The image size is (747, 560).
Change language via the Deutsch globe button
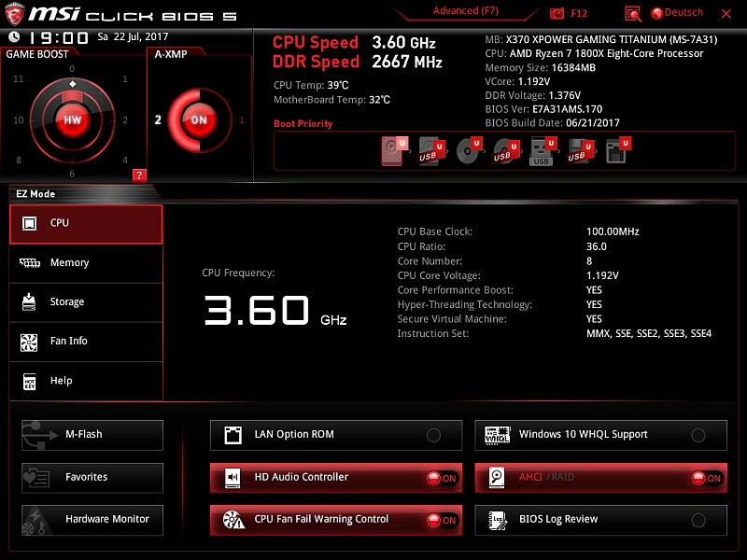point(677,13)
